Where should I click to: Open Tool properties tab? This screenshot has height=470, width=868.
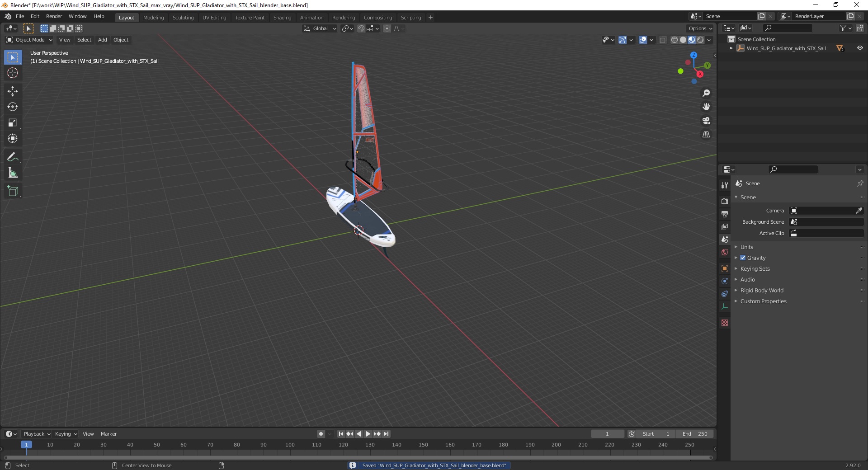coord(725,185)
